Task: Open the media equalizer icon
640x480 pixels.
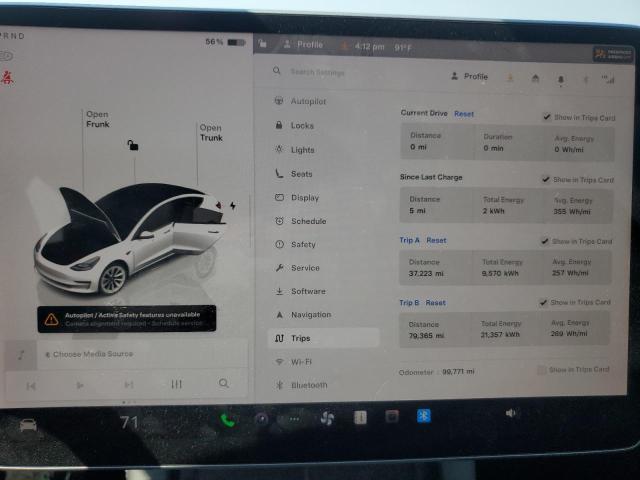Action: [x=177, y=384]
